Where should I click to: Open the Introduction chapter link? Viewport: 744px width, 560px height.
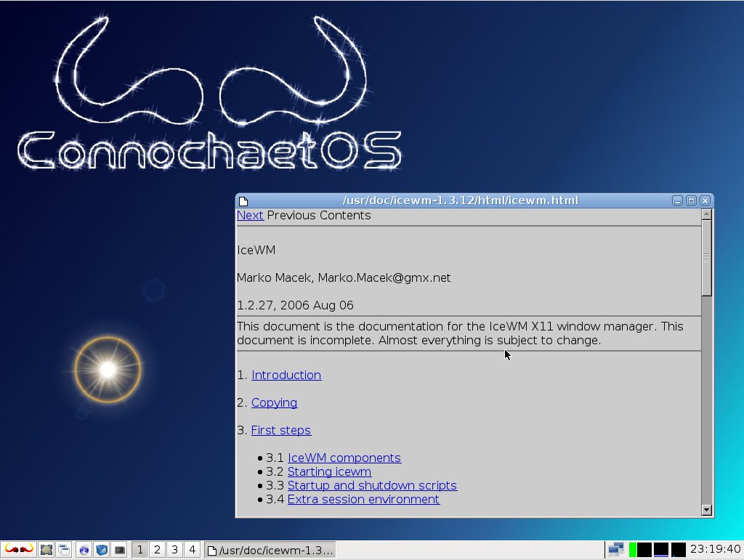point(286,375)
